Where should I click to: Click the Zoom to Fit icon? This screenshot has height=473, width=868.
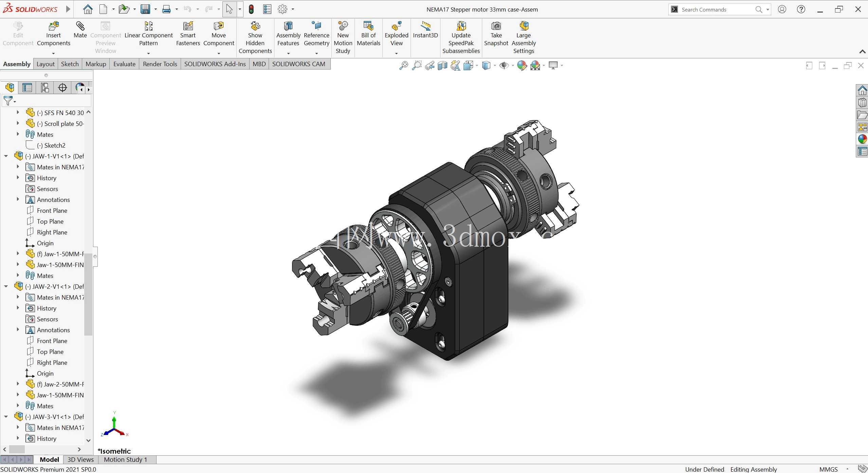pyautogui.click(x=403, y=65)
